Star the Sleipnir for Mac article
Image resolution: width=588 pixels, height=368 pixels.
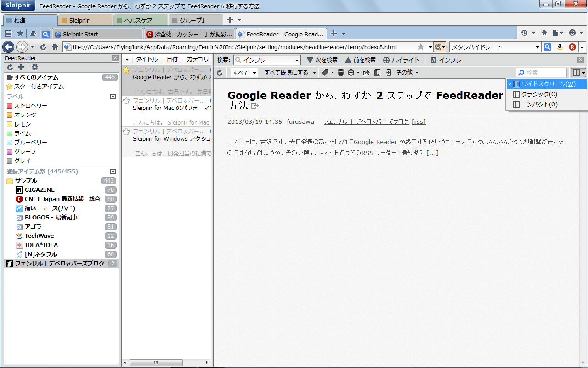pyautogui.click(x=126, y=101)
